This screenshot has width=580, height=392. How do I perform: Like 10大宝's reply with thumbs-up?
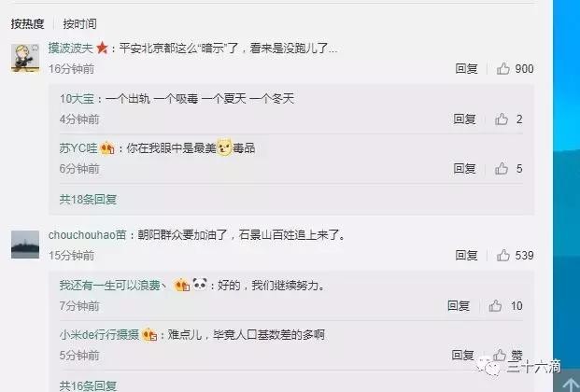pyautogui.click(x=502, y=119)
